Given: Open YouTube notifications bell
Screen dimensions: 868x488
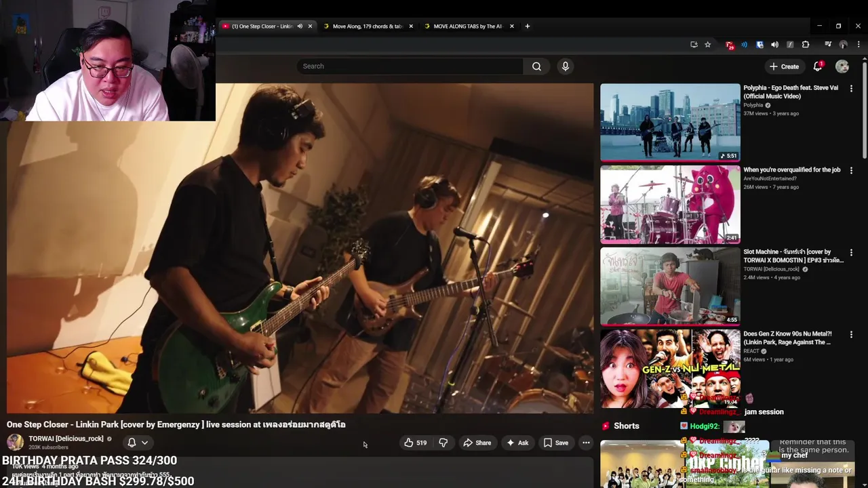Looking at the screenshot, I should click(x=818, y=66).
